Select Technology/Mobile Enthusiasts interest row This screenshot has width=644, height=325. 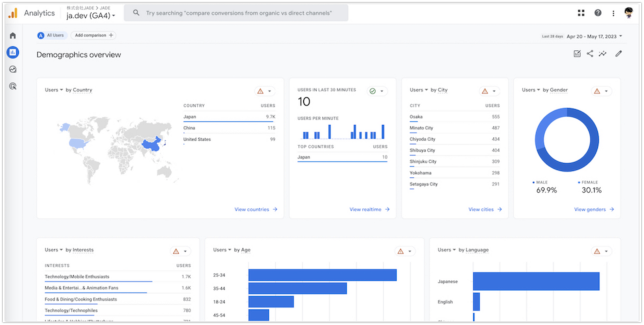pos(118,277)
